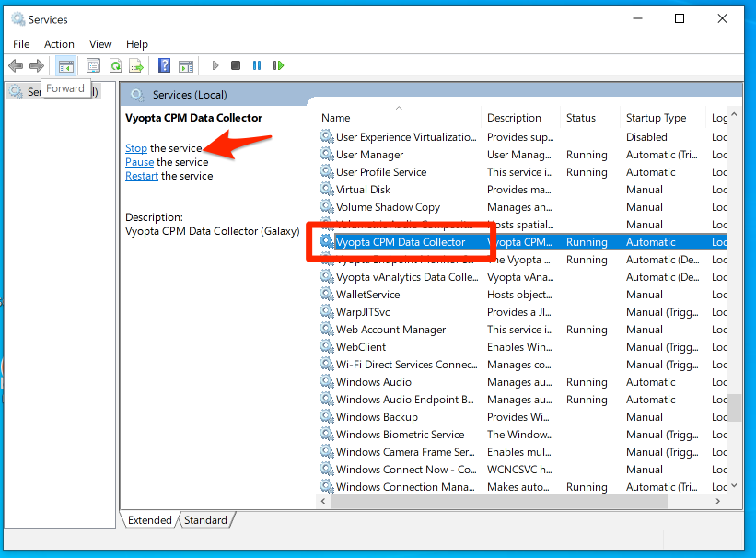Select Wi-Fi Direct Services Connection service
Viewport: 756px width, 558px height.
(523, 364)
